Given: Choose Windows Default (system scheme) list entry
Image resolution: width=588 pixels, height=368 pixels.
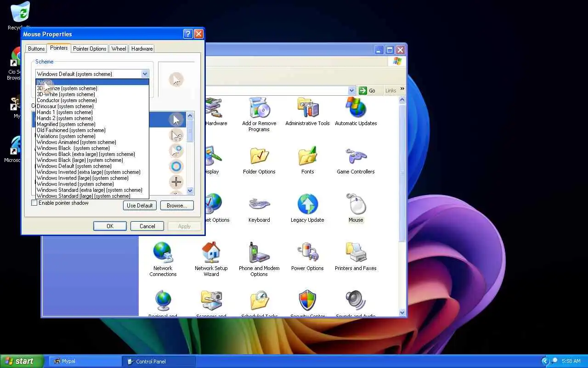Looking at the screenshot, I should tap(92, 166).
